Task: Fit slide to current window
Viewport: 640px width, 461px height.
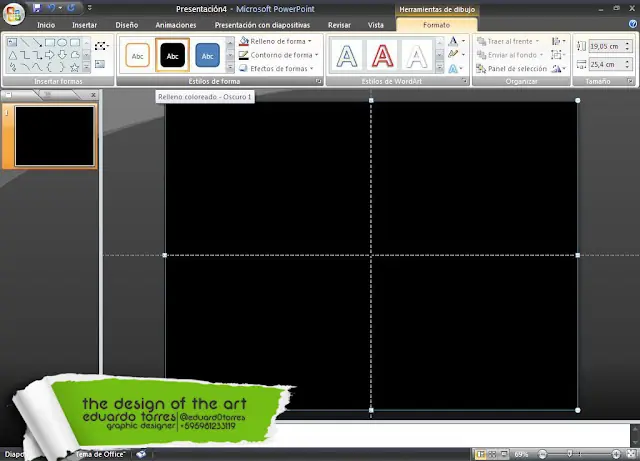Action: coord(631,454)
